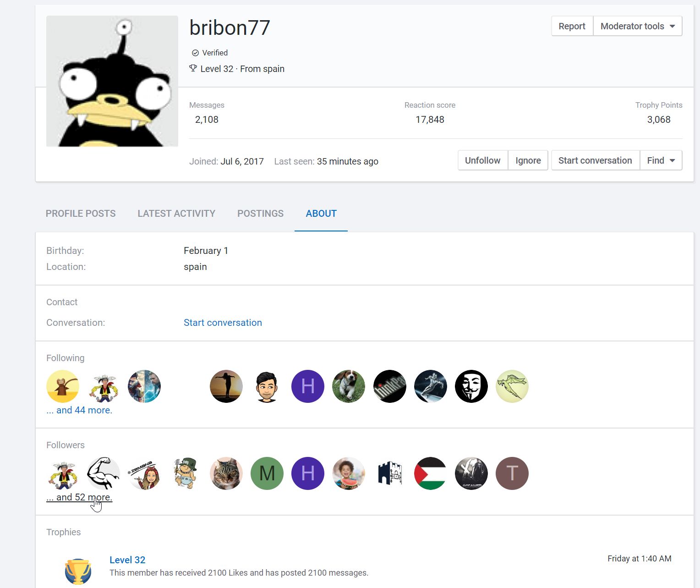Toggle Ignore for this member
The image size is (700, 588).
coord(528,160)
